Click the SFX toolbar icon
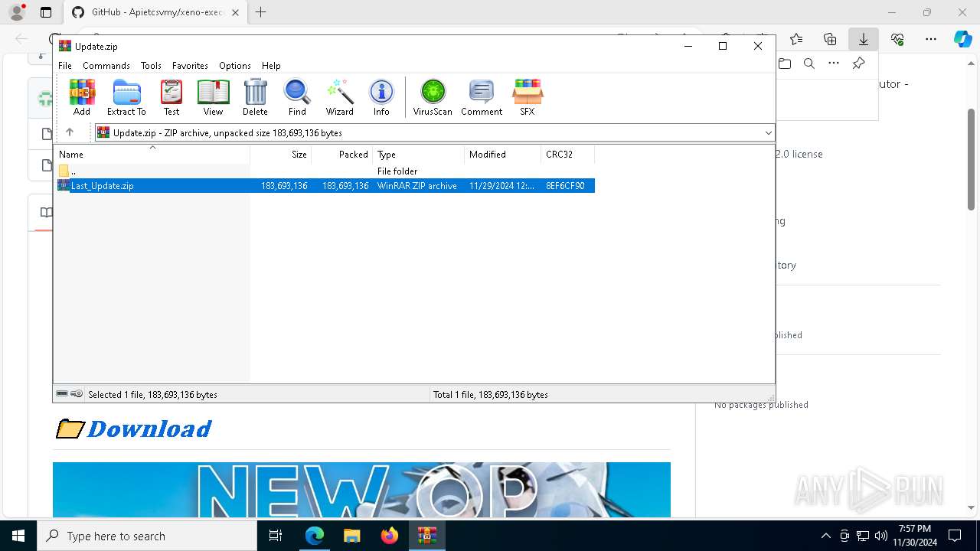 coord(528,97)
